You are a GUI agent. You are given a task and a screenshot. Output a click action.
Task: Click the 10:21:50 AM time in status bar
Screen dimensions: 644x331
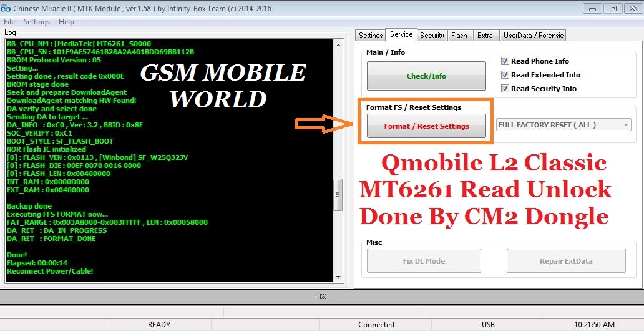pos(594,325)
